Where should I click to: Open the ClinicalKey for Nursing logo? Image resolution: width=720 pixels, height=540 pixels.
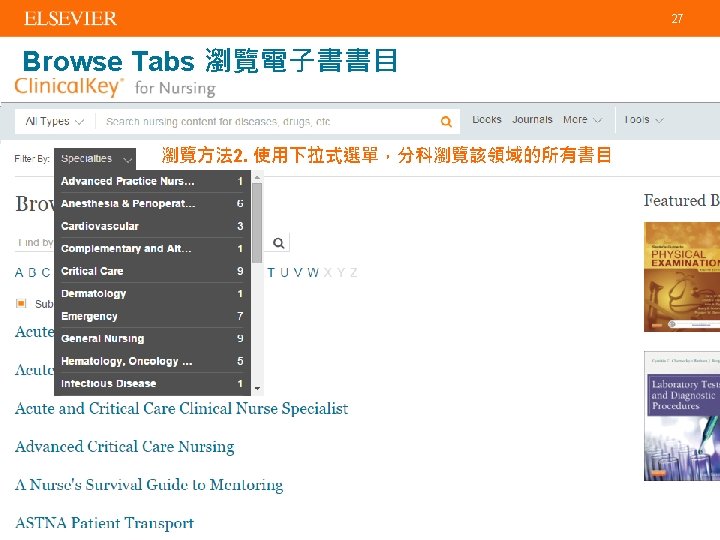point(115,87)
